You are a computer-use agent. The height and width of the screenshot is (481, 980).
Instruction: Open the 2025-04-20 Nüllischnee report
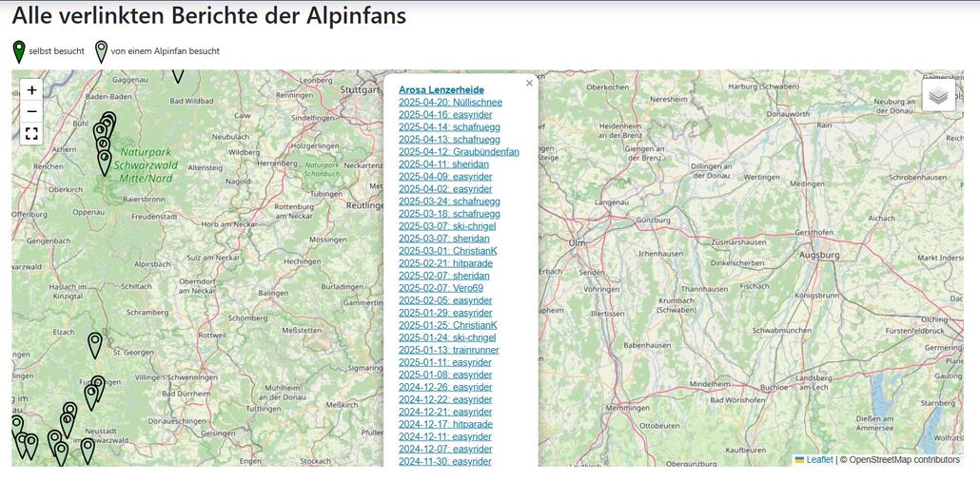tap(450, 103)
